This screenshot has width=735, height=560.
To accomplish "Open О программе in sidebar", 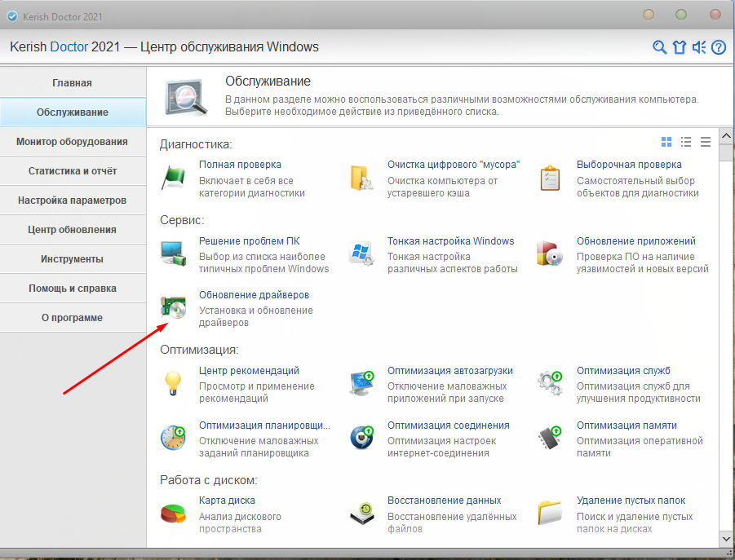I will (73, 317).
